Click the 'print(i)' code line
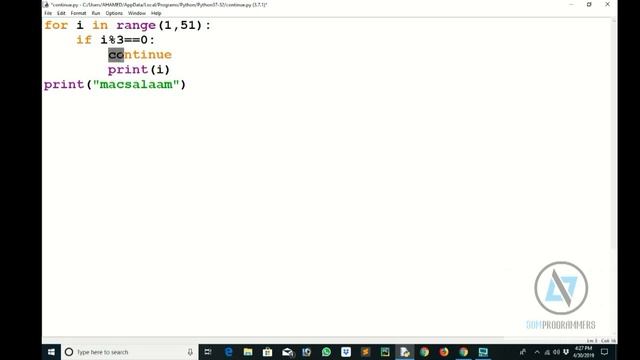Viewport: 640px width, 360px height. pos(139,69)
